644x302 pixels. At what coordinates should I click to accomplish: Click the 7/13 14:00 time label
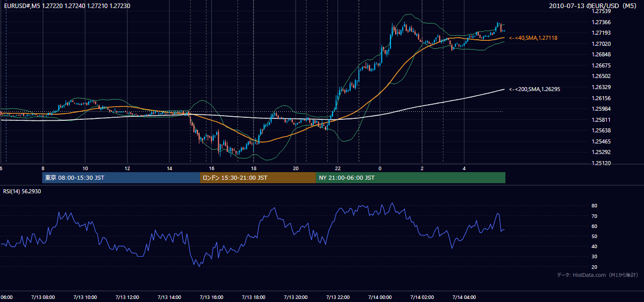(169, 297)
